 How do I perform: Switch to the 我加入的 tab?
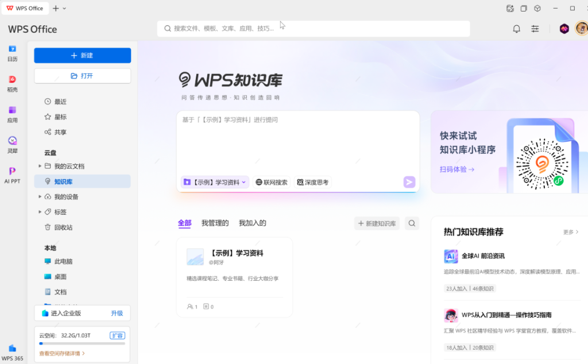click(x=253, y=223)
